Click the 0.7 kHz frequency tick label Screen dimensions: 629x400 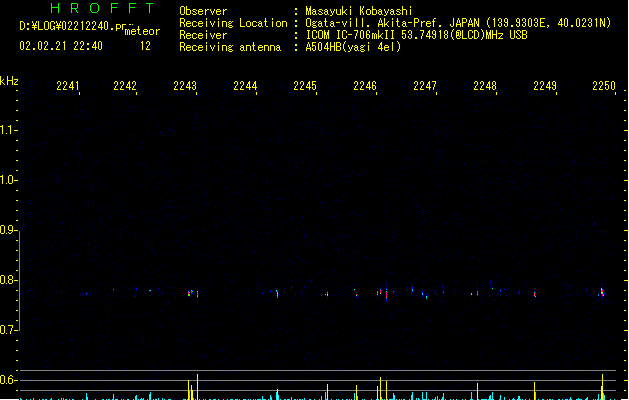click(x=7, y=329)
